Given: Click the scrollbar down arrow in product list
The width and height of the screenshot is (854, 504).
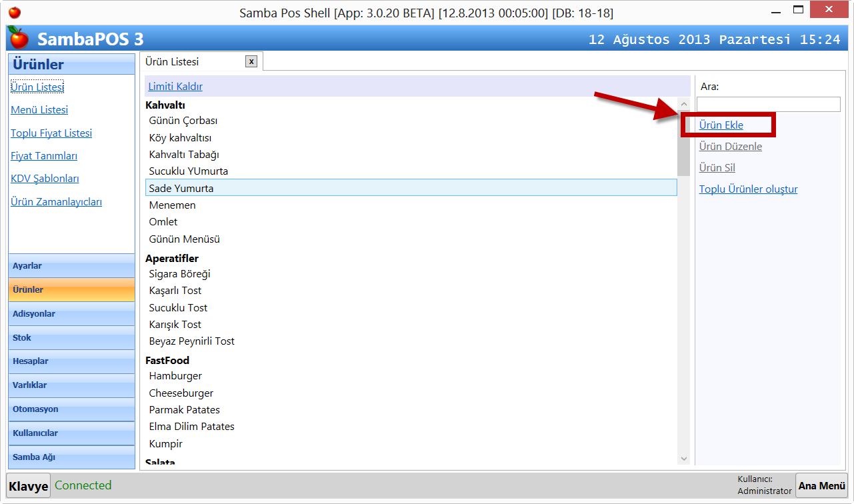Looking at the screenshot, I should click(x=683, y=459).
